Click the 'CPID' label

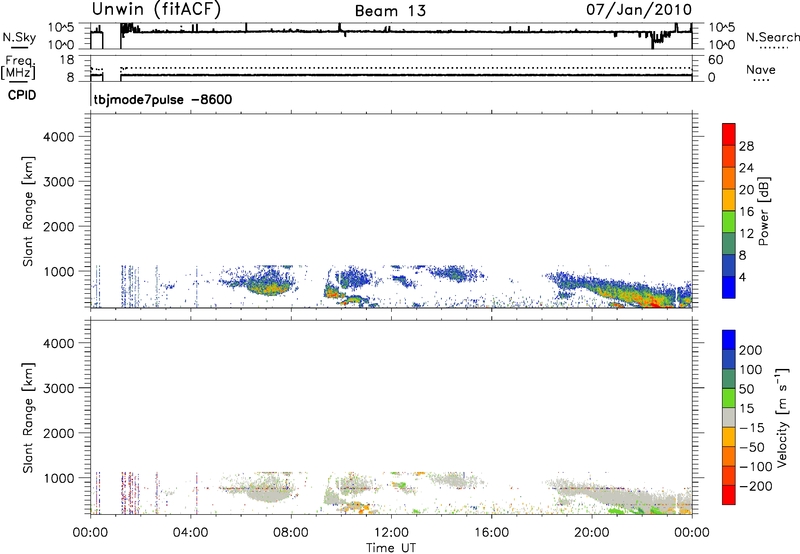tap(22, 95)
